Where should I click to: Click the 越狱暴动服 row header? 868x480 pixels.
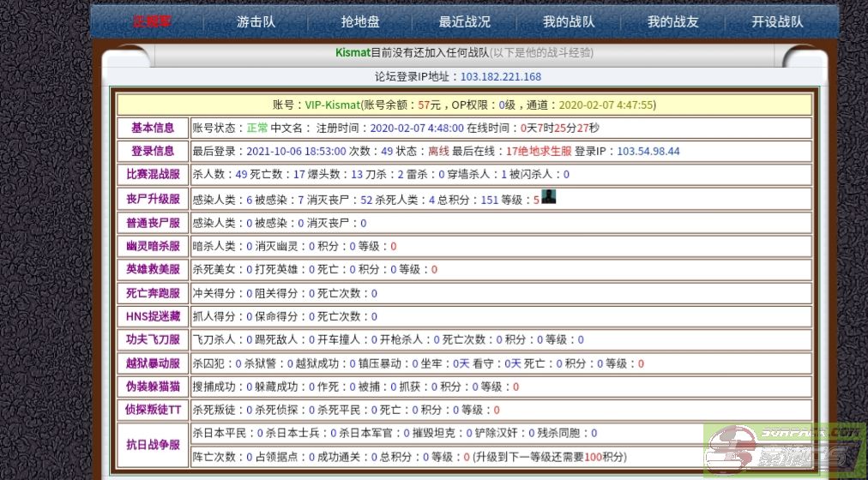tap(153, 363)
